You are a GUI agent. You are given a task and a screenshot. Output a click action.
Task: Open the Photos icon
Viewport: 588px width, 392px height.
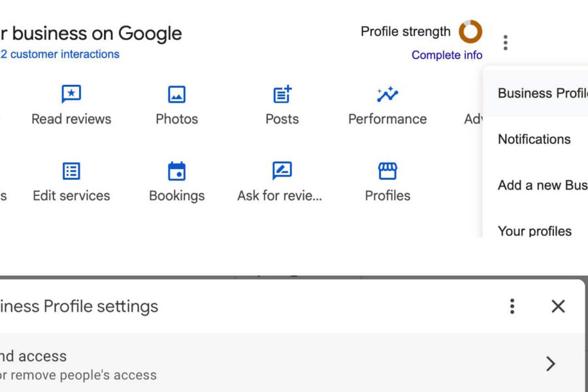point(176,94)
